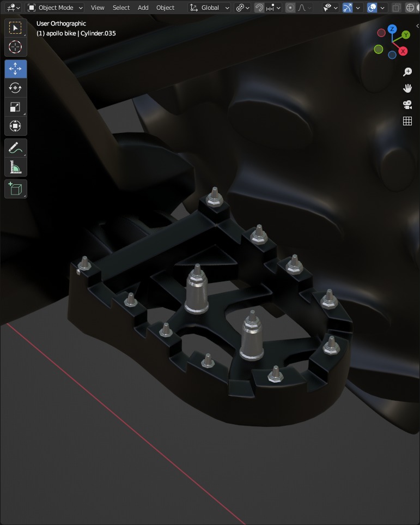The width and height of the screenshot is (420, 525).
Task: Select the Move tool
Action: pyautogui.click(x=15, y=69)
